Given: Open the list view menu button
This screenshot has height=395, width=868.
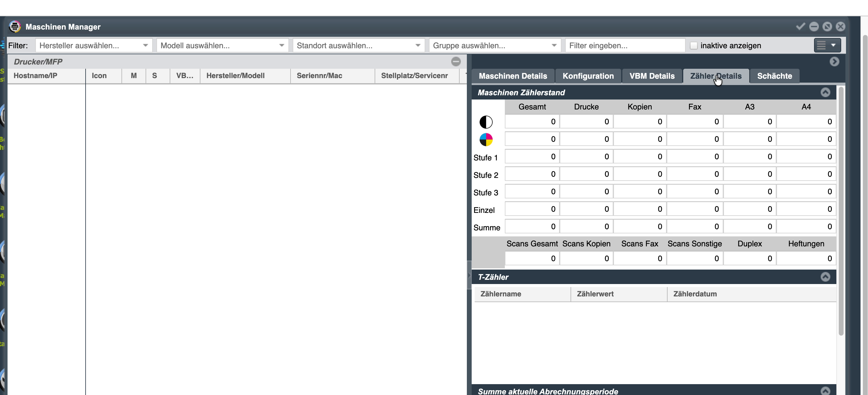Looking at the screenshot, I should point(827,45).
